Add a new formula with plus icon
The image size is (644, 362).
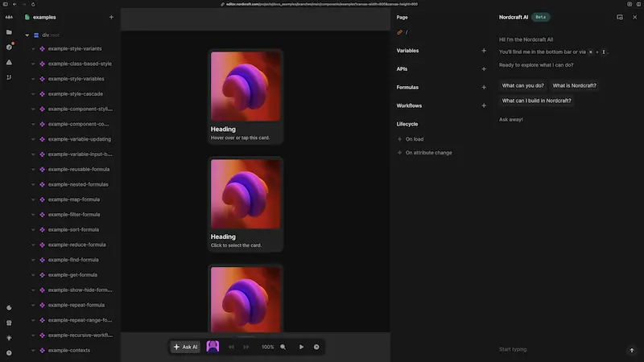point(484,88)
